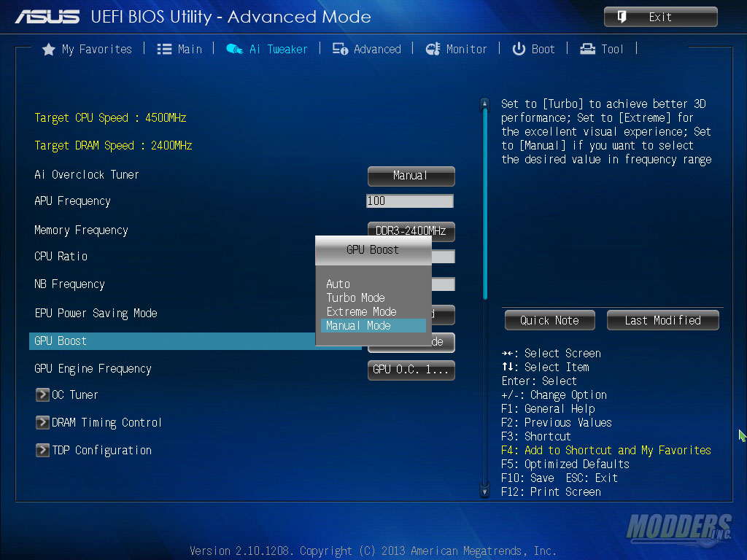Image resolution: width=747 pixels, height=560 pixels.
Task: Open Advanced settings via its icon
Action: point(339,49)
